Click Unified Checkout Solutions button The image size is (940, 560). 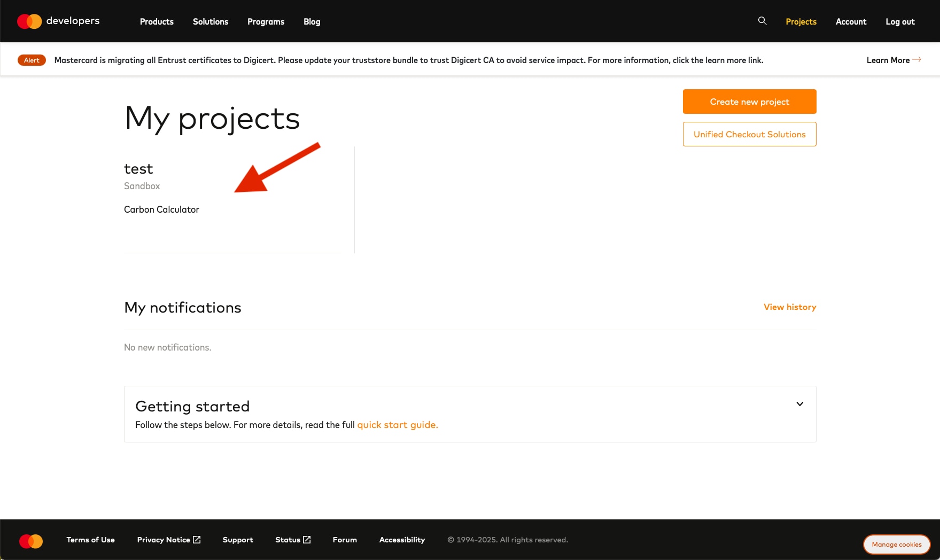click(x=749, y=134)
